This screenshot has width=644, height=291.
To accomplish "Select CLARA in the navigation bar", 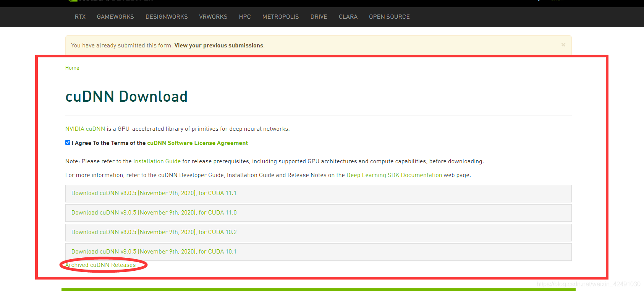I will pyautogui.click(x=348, y=17).
